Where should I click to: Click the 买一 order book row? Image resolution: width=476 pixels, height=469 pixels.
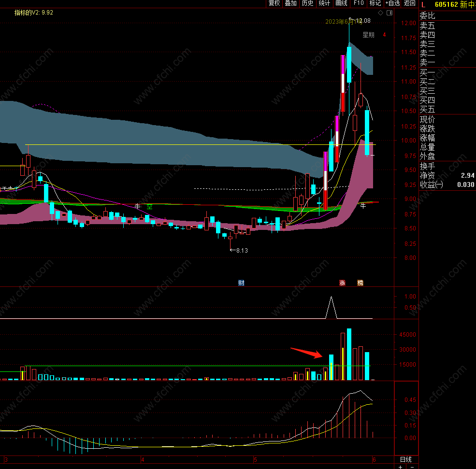427,72
